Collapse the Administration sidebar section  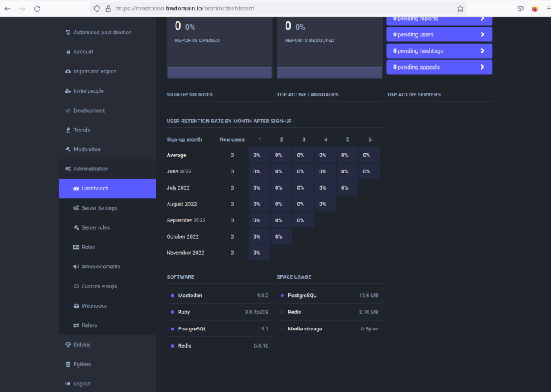90,169
